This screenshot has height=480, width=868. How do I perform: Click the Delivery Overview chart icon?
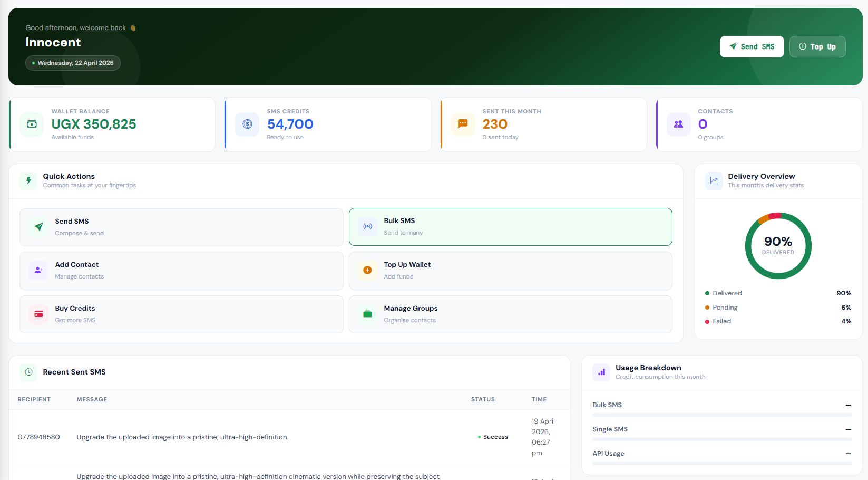[714, 180]
